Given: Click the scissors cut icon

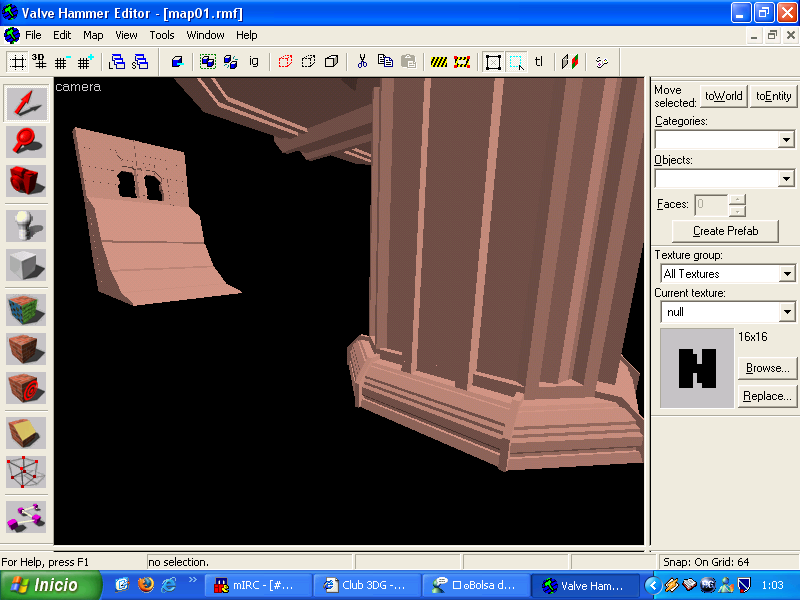Looking at the screenshot, I should 362,62.
